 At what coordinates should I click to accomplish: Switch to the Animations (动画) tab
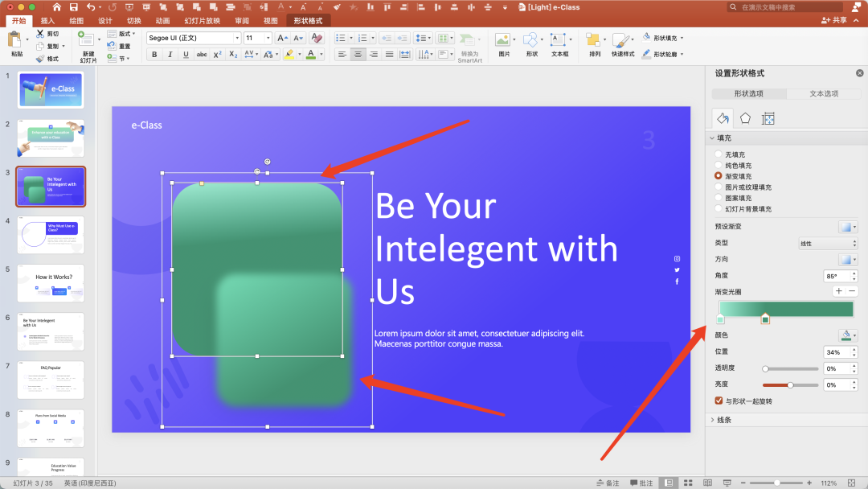click(162, 20)
